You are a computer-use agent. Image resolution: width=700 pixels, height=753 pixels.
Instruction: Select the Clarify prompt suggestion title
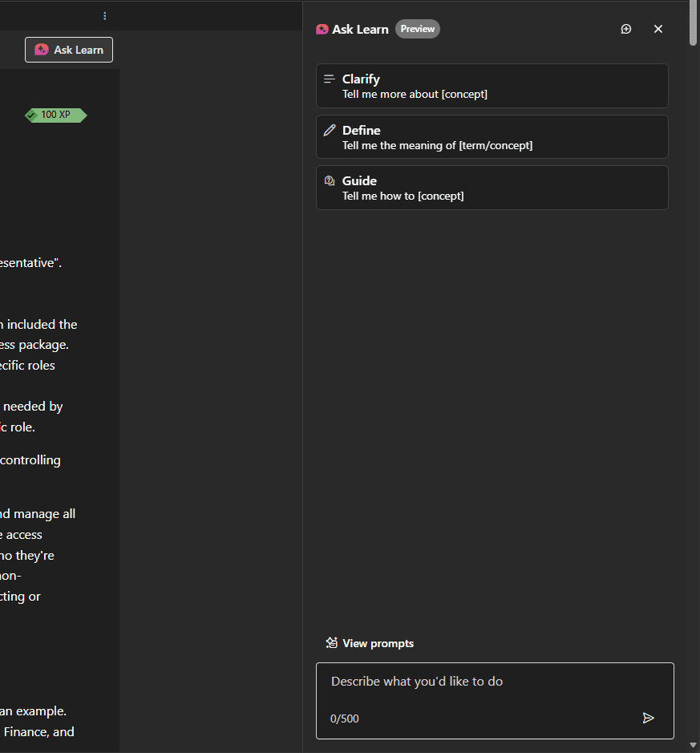(361, 79)
